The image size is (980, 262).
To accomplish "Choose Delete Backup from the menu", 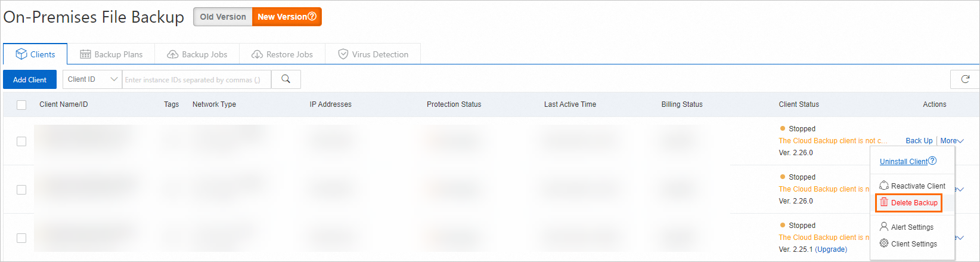I will pos(908,203).
